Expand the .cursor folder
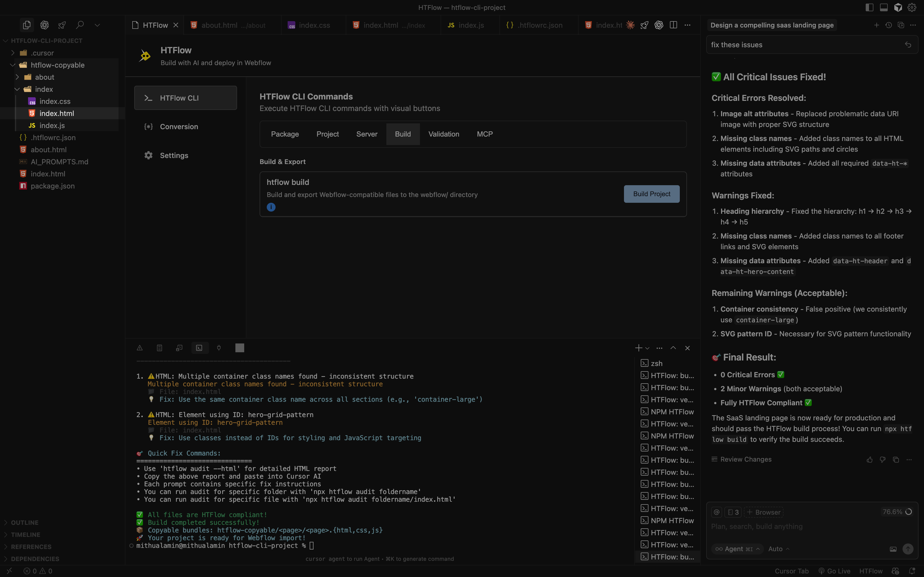Viewport: 924px width, 577px height. [42, 53]
